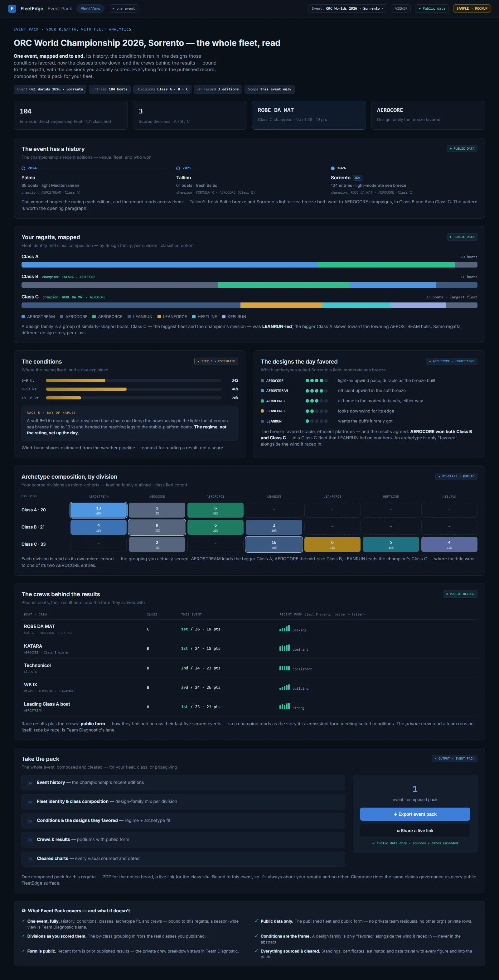This screenshot has width=499, height=980.
Task: Click the Export event pack button
Action: pyautogui.click(x=415, y=814)
